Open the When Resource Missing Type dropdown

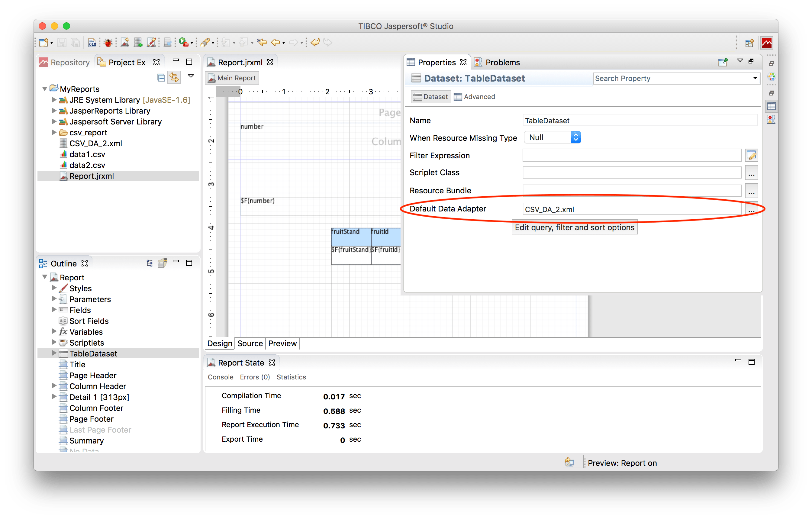575,137
